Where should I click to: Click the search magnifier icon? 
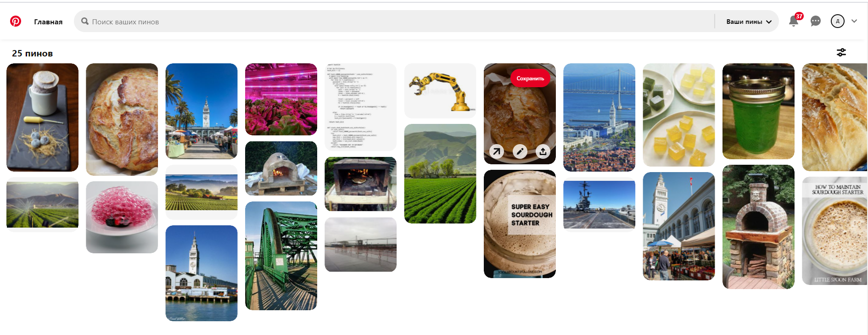point(85,21)
